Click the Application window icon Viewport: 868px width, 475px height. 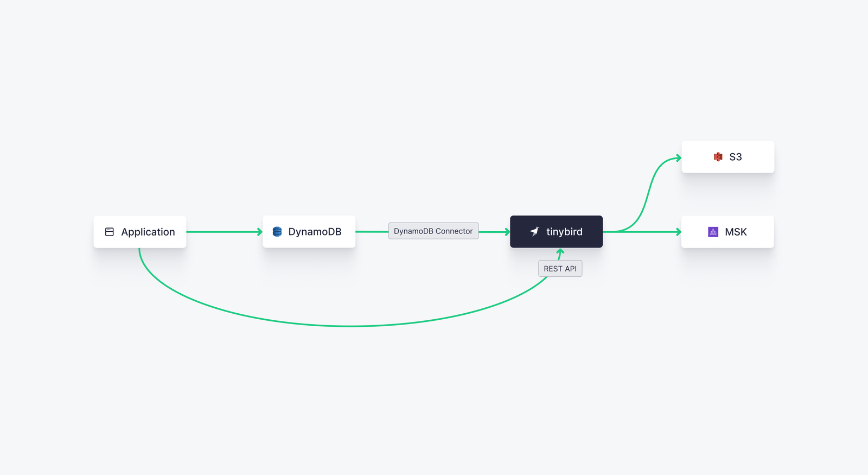point(109,232)
